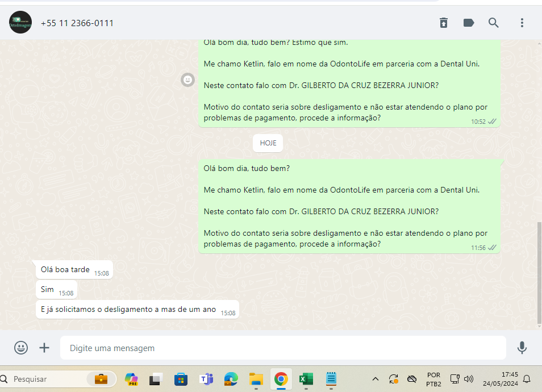Open the label tag icon
The height and width of the screenshot is (392, 542).
(x=468, y=23)
